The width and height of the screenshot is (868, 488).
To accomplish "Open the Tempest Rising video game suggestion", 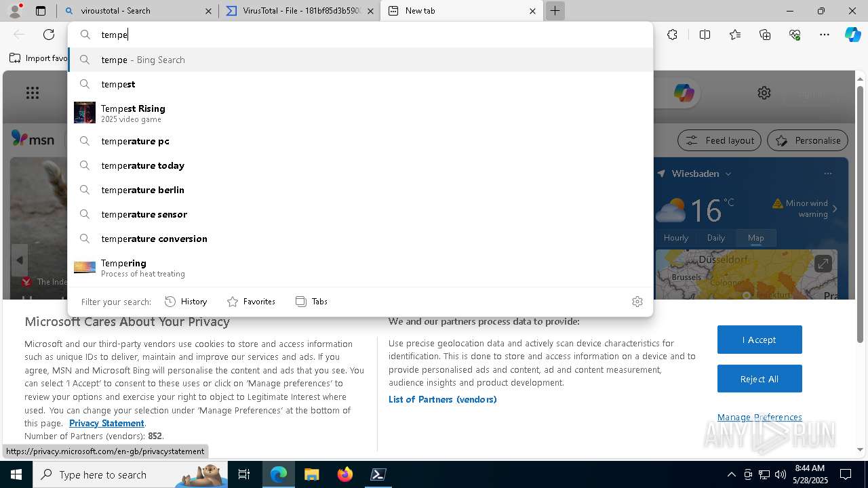I will (360, 113).
